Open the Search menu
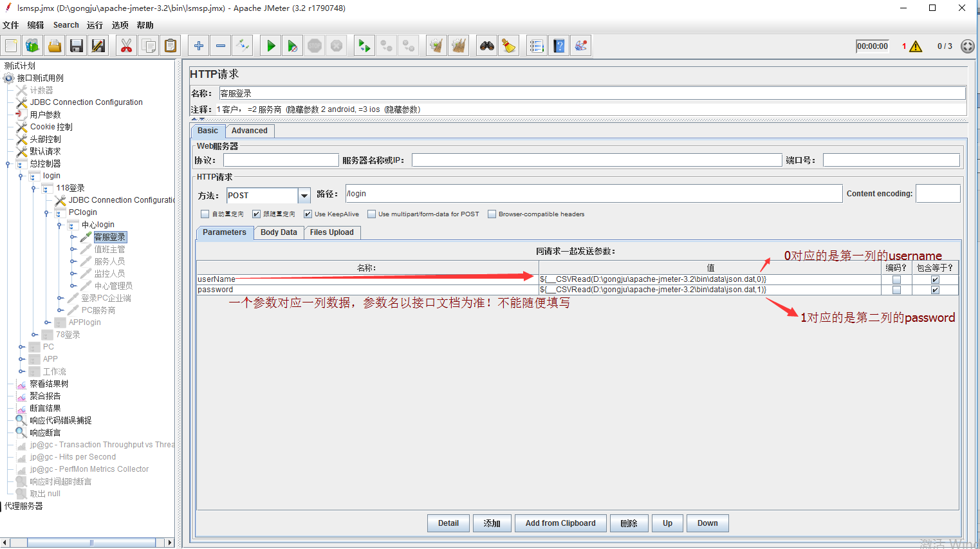The width and height of the screenshot is (980, 549). click(x=66, y=25)
